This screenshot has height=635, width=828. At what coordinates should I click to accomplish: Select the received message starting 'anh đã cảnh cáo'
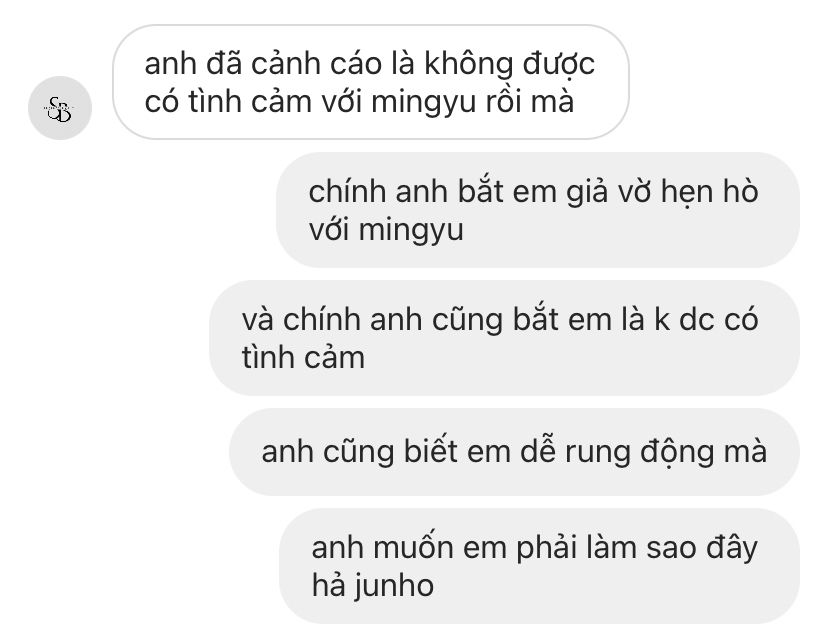coord(371,82)
